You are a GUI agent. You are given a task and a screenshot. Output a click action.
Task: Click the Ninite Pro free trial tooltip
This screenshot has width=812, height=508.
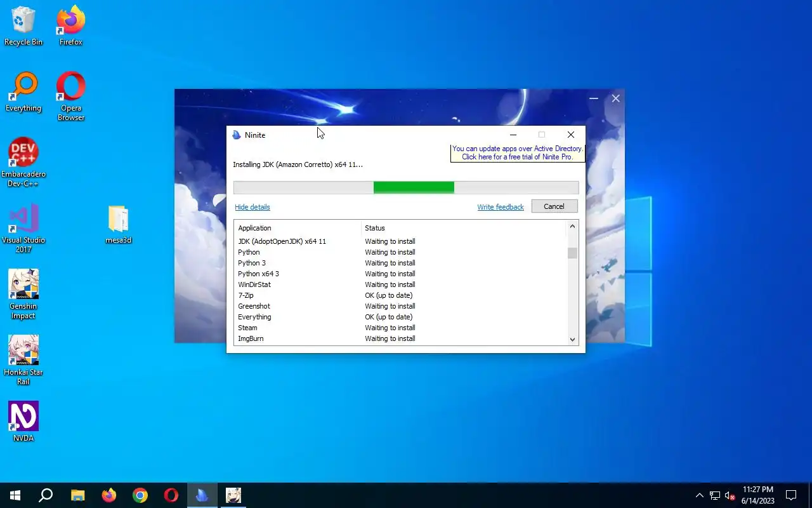(518, 153)
